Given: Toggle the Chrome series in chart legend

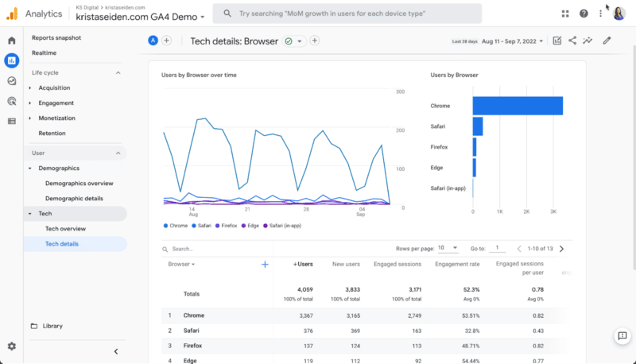Looking at the screenshot, I should pos(175,226).
